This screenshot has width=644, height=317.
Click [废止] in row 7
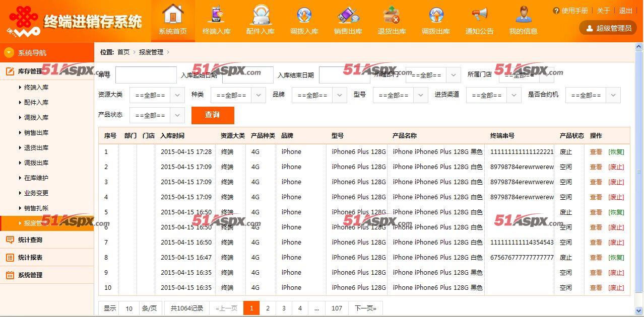(616, 243)
